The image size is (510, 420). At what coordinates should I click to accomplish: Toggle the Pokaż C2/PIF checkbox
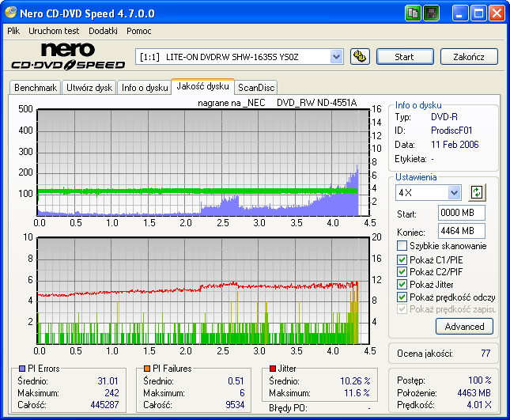click(402, 271)
